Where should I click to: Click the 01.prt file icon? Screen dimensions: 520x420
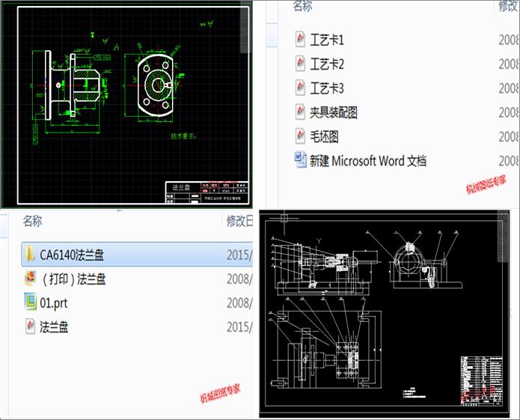[31, 302]
